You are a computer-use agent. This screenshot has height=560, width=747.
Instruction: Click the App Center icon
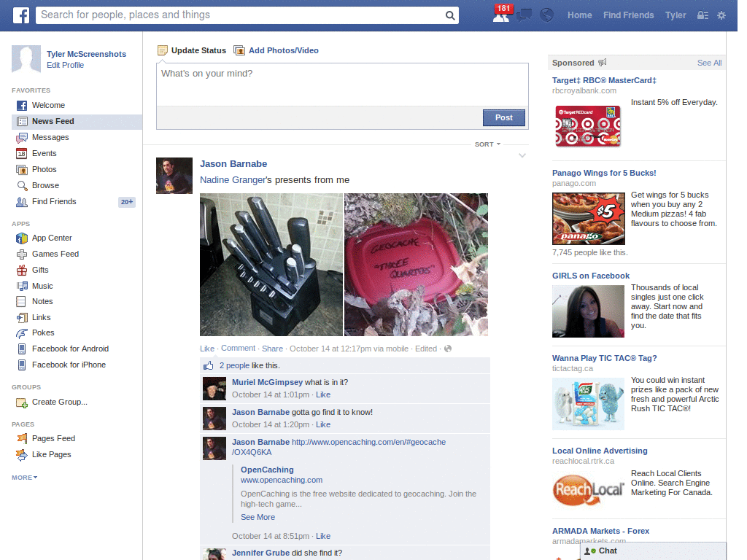(x=21, y=238)
